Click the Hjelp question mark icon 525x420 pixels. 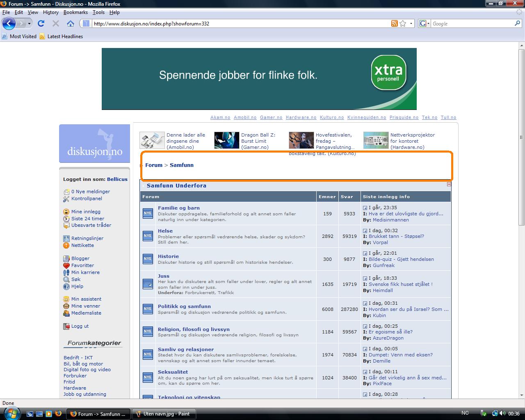click(x=66, y=286)
